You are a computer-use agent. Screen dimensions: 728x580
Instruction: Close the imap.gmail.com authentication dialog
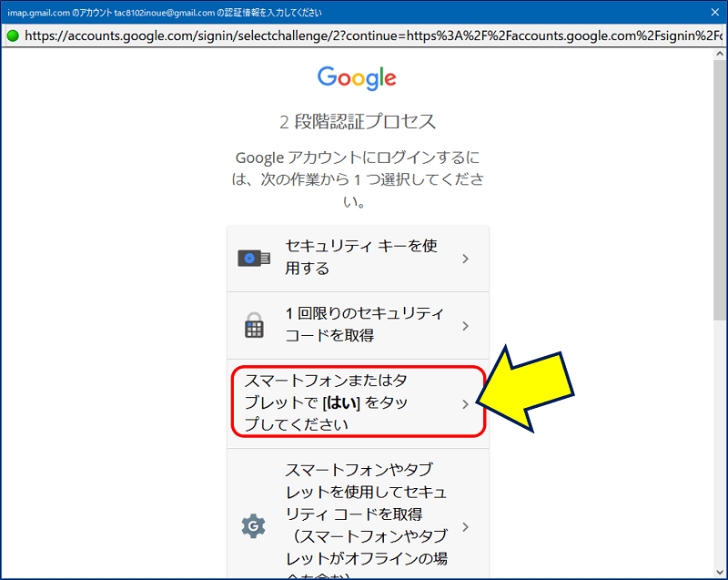click(715, 12)
